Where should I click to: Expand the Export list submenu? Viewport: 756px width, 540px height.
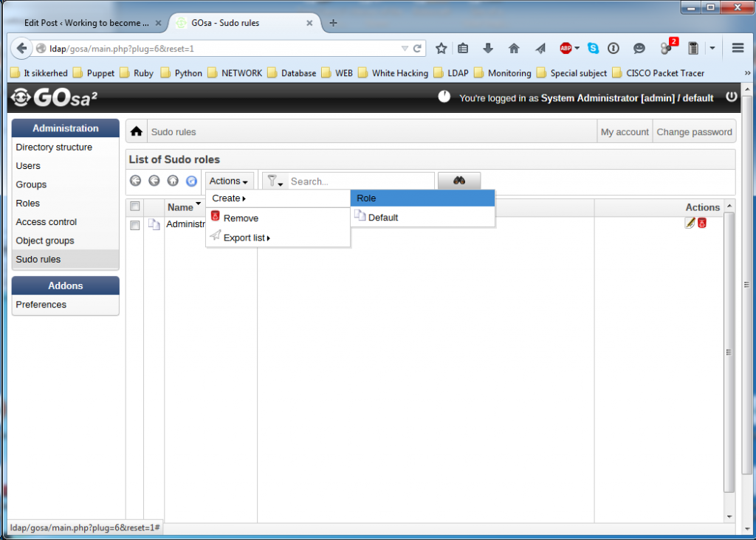pyautogui.click(x=247, y=238)
